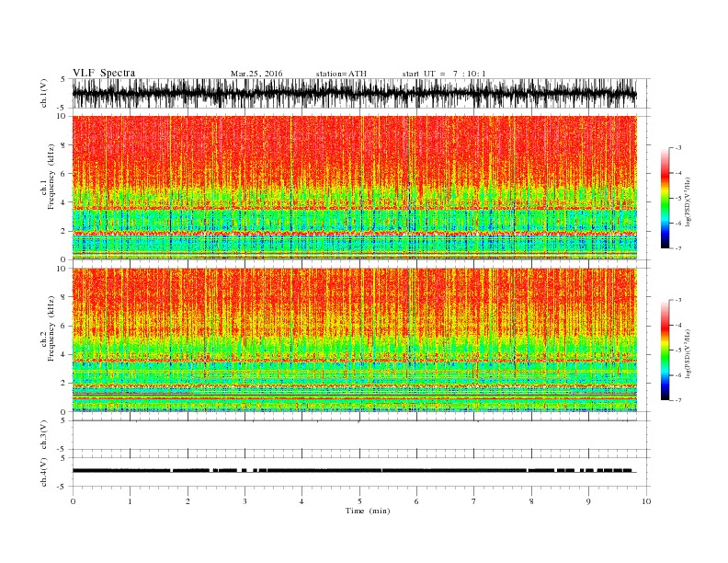Click the "Time (min)" axis label
This screenshot has height=563, width=728.
(368, 511)
